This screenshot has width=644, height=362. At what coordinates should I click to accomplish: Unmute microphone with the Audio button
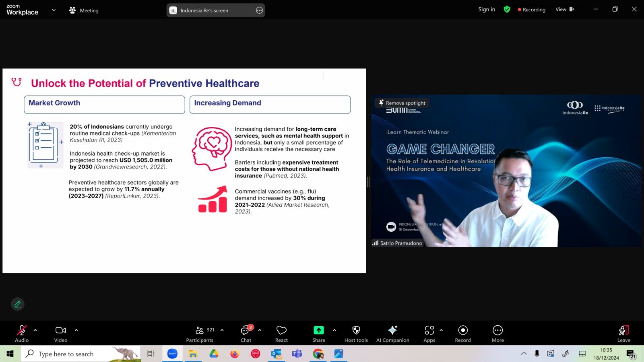coord(22,333)
